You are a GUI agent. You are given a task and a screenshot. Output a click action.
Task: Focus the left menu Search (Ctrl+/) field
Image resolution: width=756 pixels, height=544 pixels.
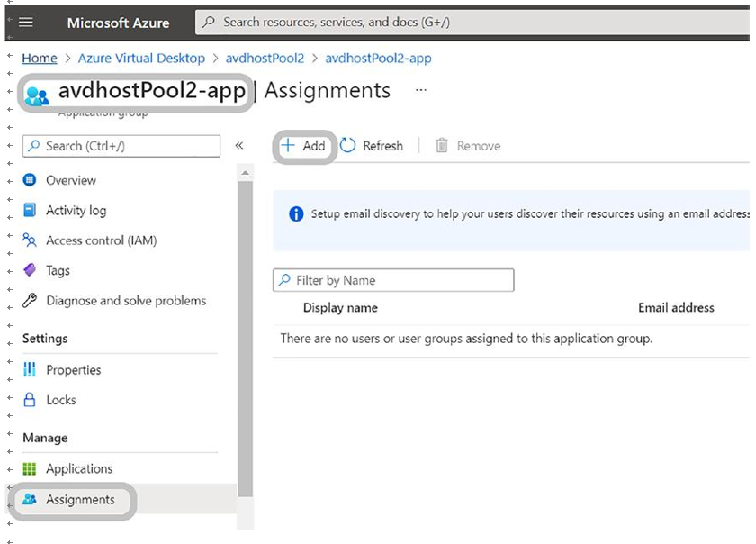(121, 146)
